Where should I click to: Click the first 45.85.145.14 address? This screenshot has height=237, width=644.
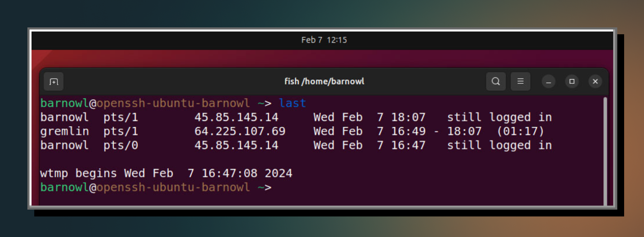click(236, 117)
